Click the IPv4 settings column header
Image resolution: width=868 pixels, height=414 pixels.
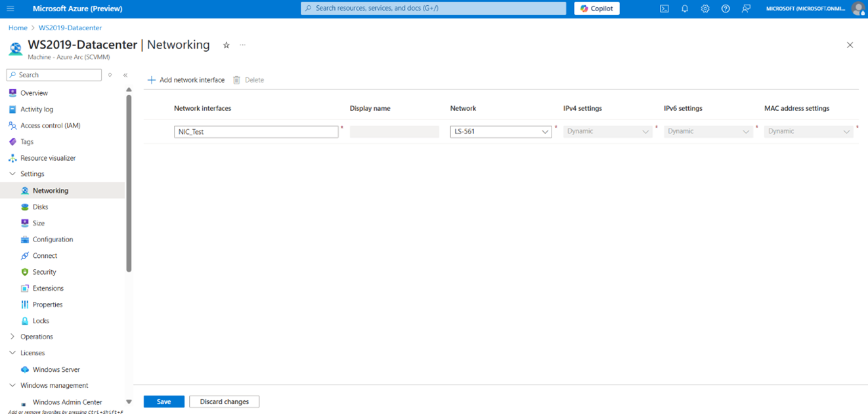pyautogui.click(x=582, y=108)
